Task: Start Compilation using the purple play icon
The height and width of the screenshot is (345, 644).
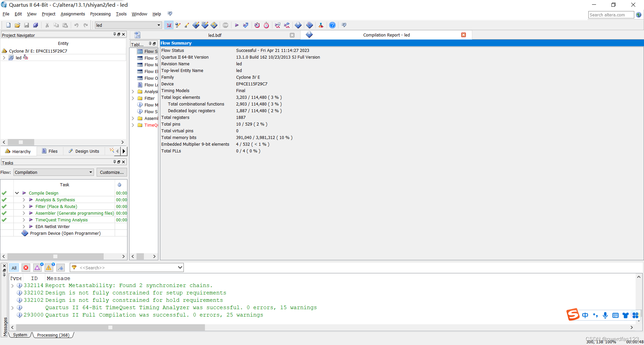Action: pyautogui.click(x=236, y=25)
